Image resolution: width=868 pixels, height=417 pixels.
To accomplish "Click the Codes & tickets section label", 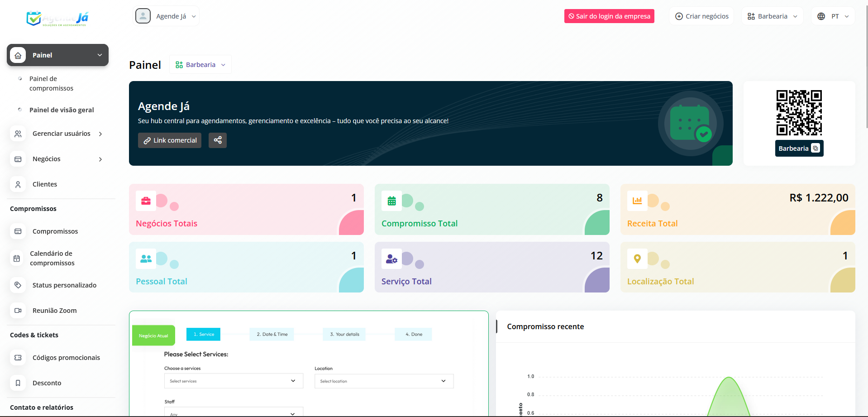I will click(x=34, y=335).
